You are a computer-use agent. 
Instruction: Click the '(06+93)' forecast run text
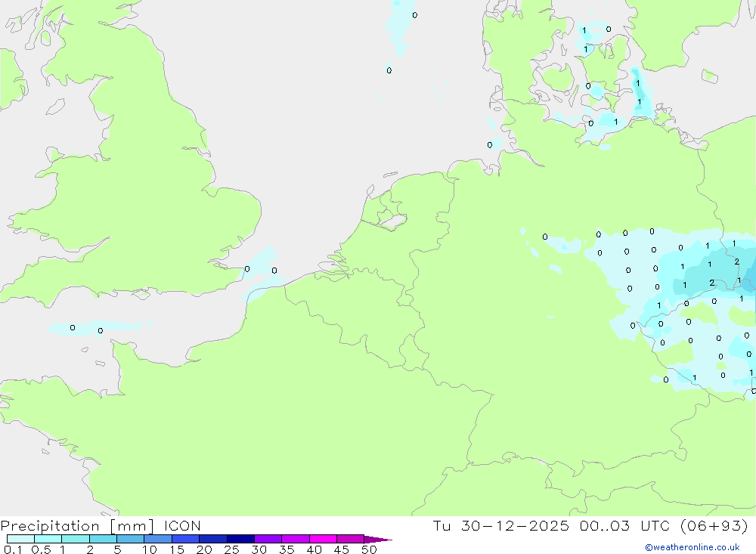pyautogui.click(x=714, y=526)
